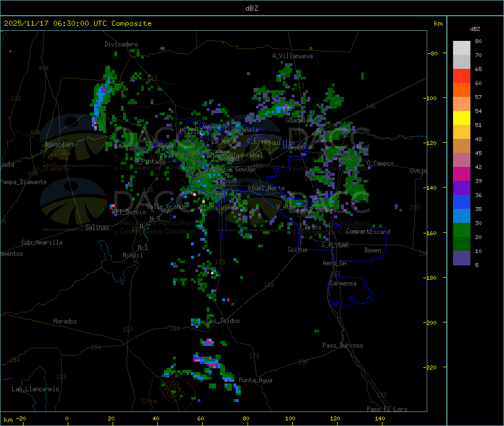504x426 pixels.
Task: Click the Divisadero map label
Action: pyautogui.click(x=121, y=44)
